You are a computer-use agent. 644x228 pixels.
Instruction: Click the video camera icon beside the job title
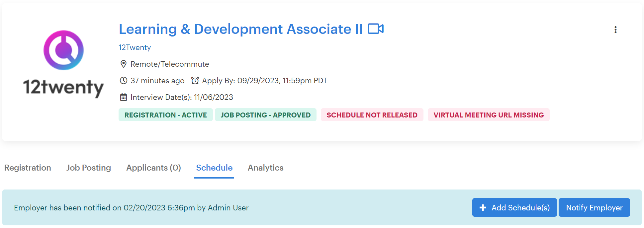pos(376,29)
